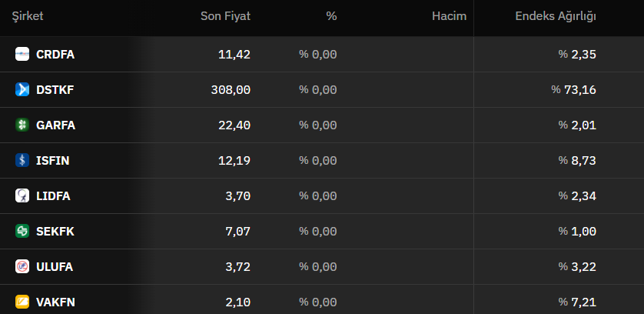Sort table by Şirket column header

pos(28,16)
